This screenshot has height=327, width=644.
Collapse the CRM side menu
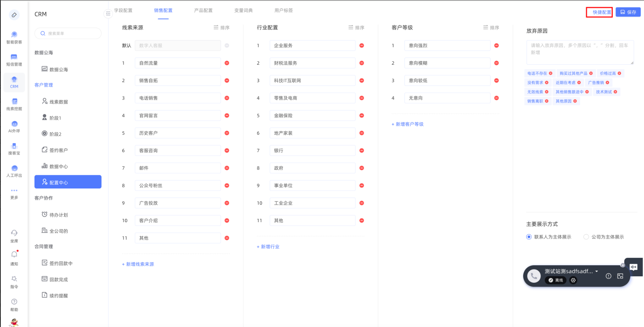coord(108,14)
